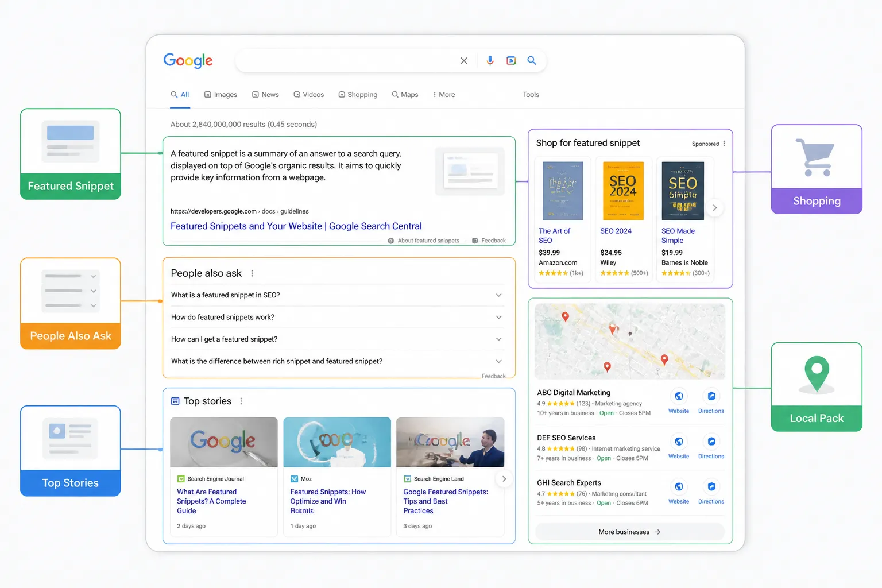
Task: Select the All tab
Action: pyautogui.click(x=180, y=95)
